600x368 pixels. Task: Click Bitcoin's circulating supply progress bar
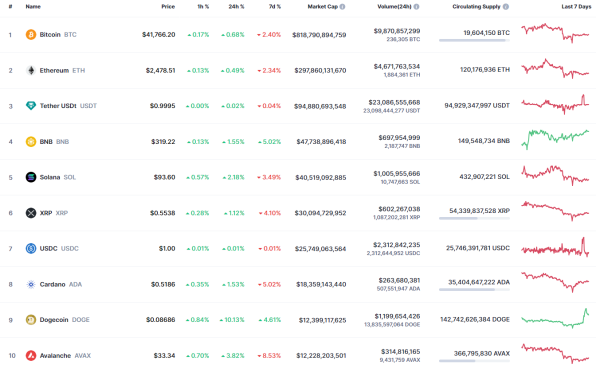pyautogui.click(x=474, y=40)
